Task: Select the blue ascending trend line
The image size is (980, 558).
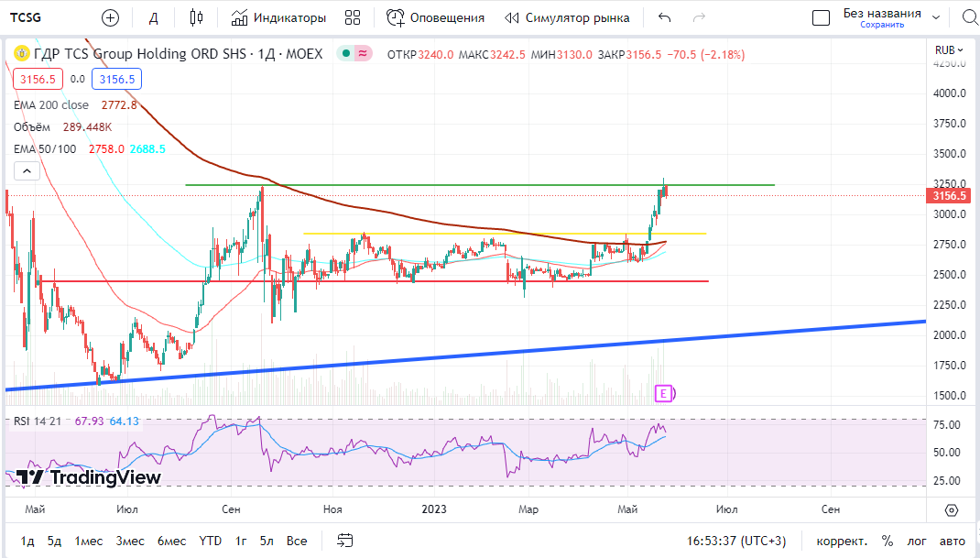Action: (x=465, y=356)
